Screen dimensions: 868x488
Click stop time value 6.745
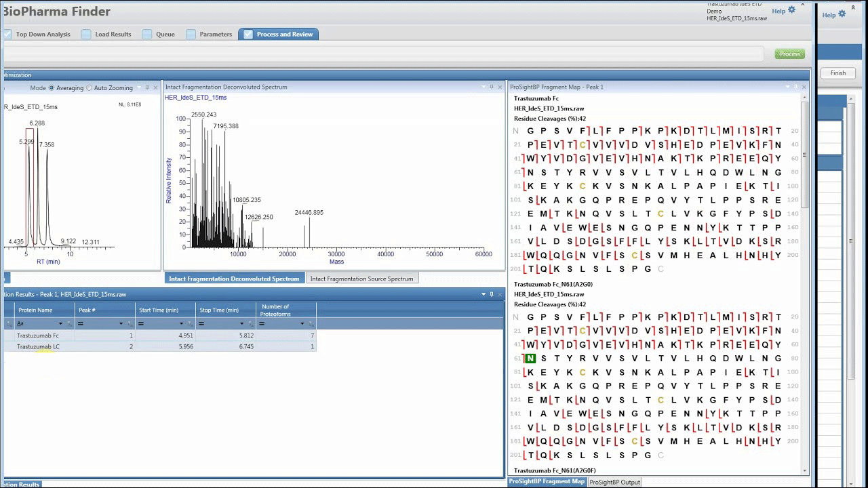tap(246, 346)
